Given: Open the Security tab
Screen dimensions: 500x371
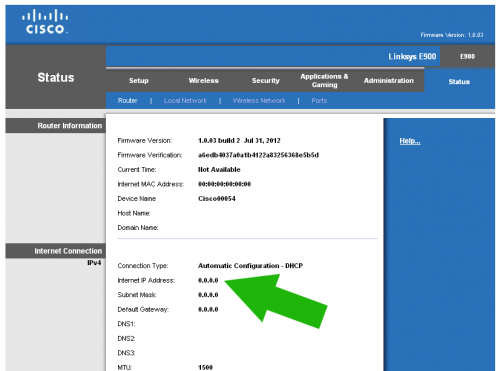Looking at the screenshot, I should click(266, 81).
